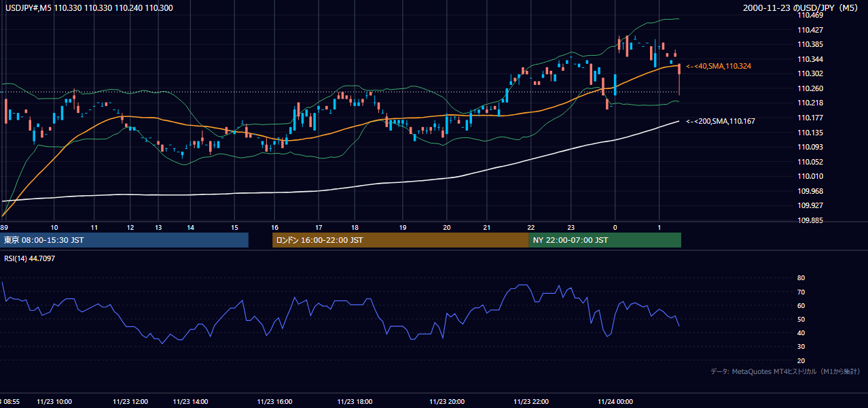Click hour marker 16 under the price chart

coord(275,228)
